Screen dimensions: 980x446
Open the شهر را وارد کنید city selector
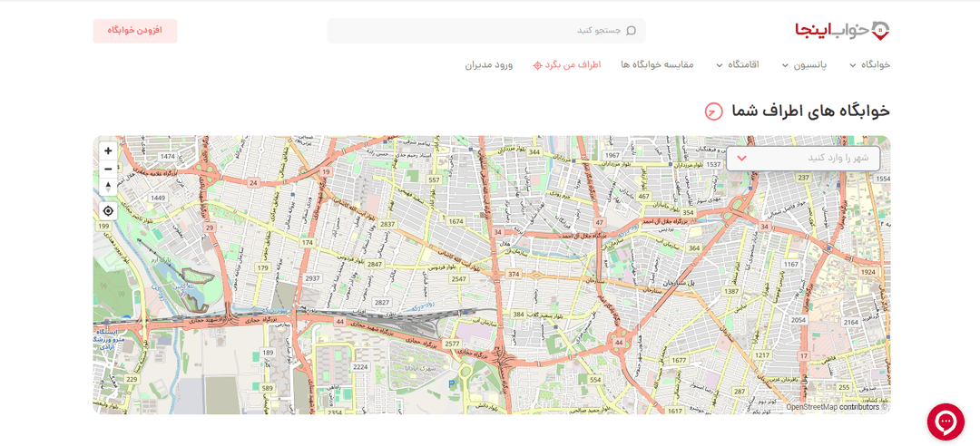click(803, 158)
